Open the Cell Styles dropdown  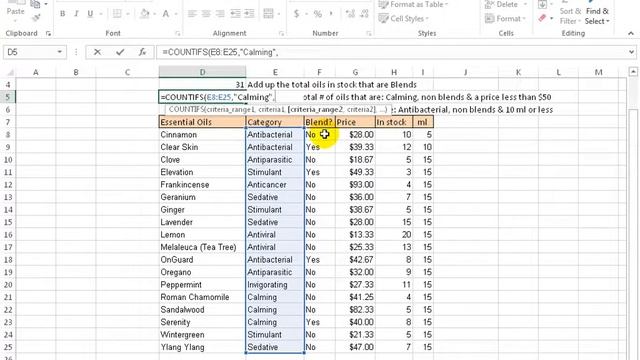[403, 18]
